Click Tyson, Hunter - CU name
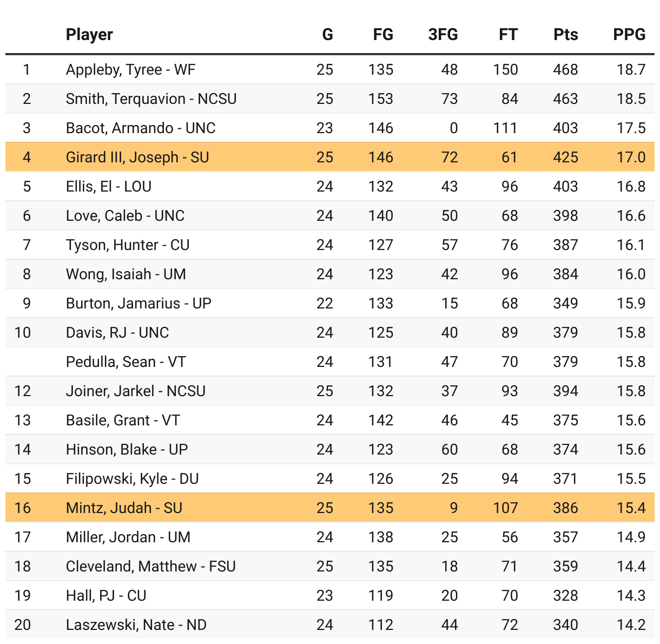The height and width of the screenshot is (644, 660). pos(128,245)
